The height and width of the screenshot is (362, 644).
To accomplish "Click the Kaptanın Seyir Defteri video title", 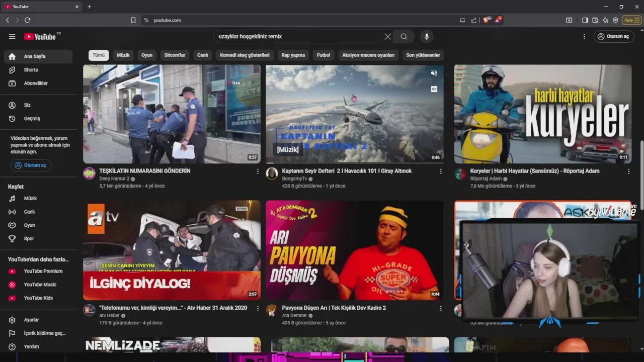I will (347, 171).
